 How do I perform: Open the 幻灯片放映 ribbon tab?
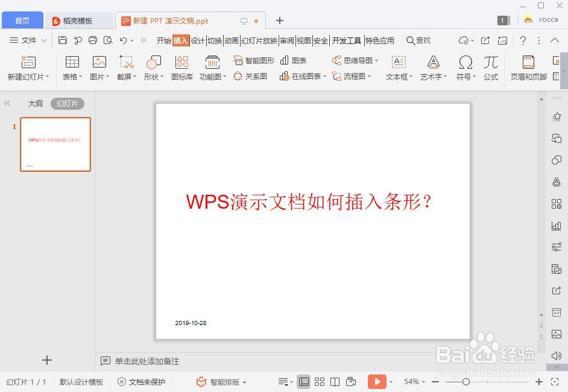[259, 40]
